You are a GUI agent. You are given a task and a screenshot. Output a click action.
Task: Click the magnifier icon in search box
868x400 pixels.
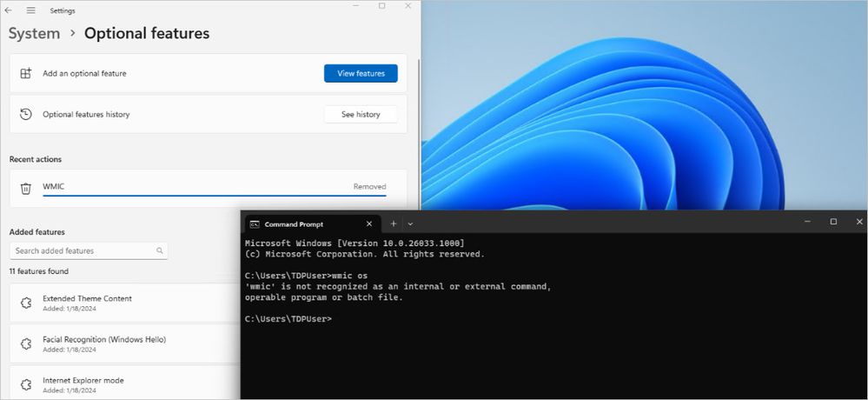click(x=159, y=250)
